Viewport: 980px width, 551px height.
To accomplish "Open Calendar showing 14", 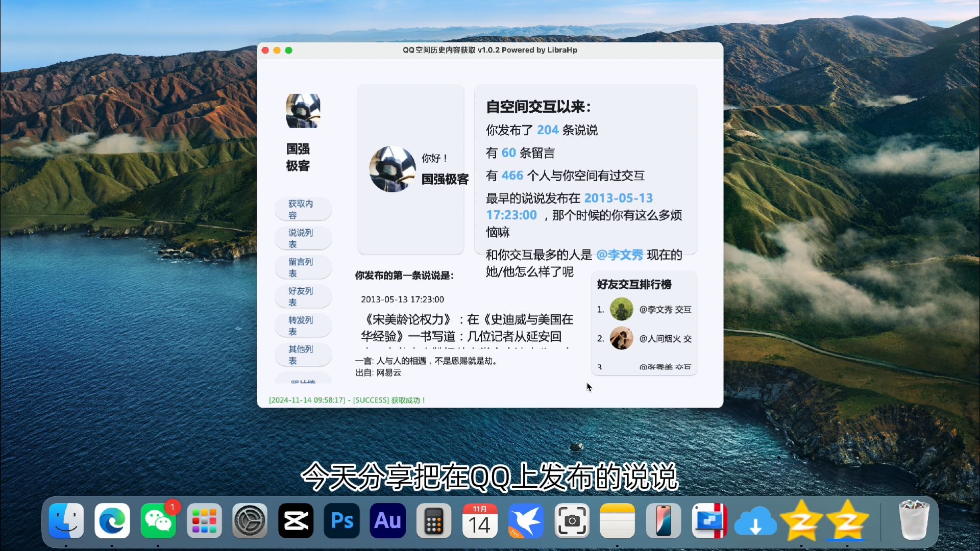I will pos(480,520).
